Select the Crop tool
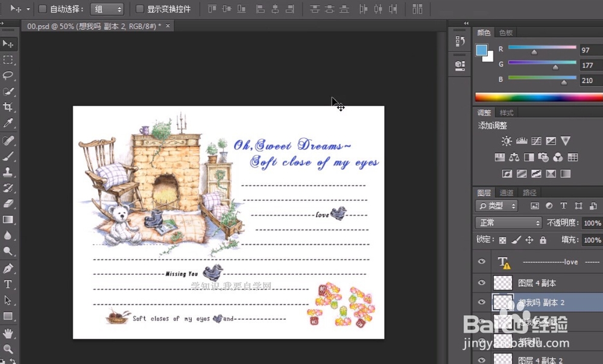 pos(8,107)
